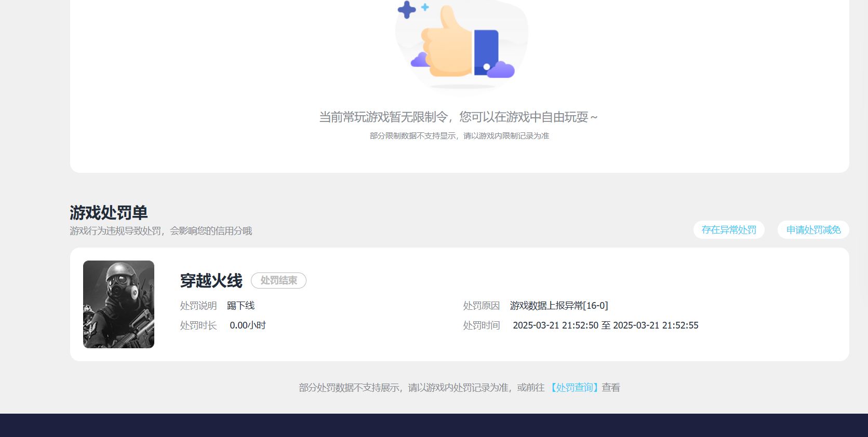The width and height of the screenshot is (868, 437).
Task: Click the 当前常玩游戏暂无限制令 message
Action: pos(458,117)
